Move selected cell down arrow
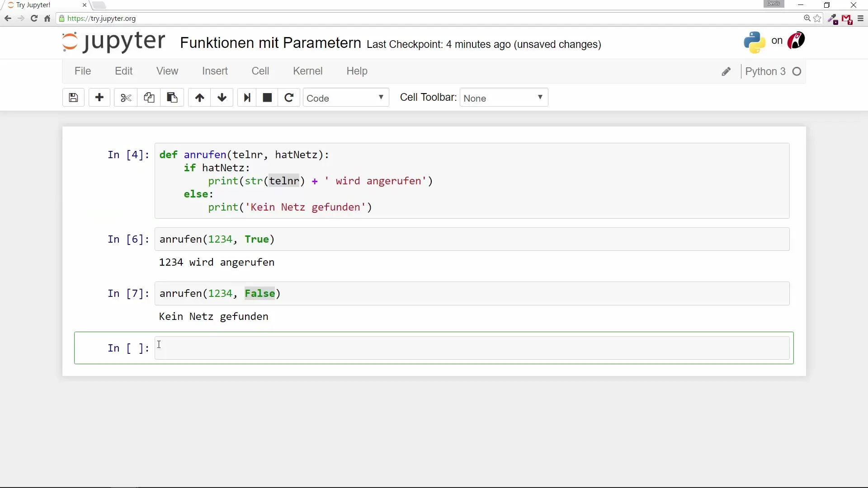This screenshot has height=488, width=868. [x=222, y=98]
